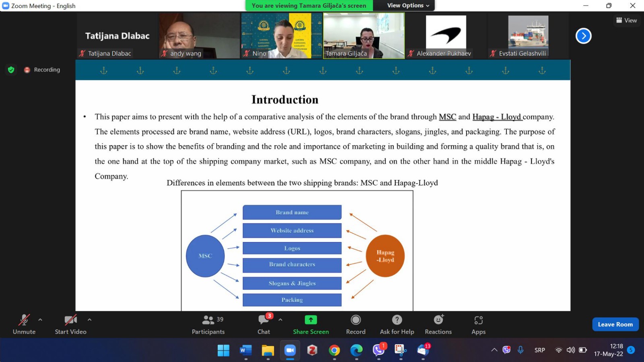Select Evstati Gelashvili's participant thumbnail
This screenshot has height=362, width=644.
pos(528,36)
